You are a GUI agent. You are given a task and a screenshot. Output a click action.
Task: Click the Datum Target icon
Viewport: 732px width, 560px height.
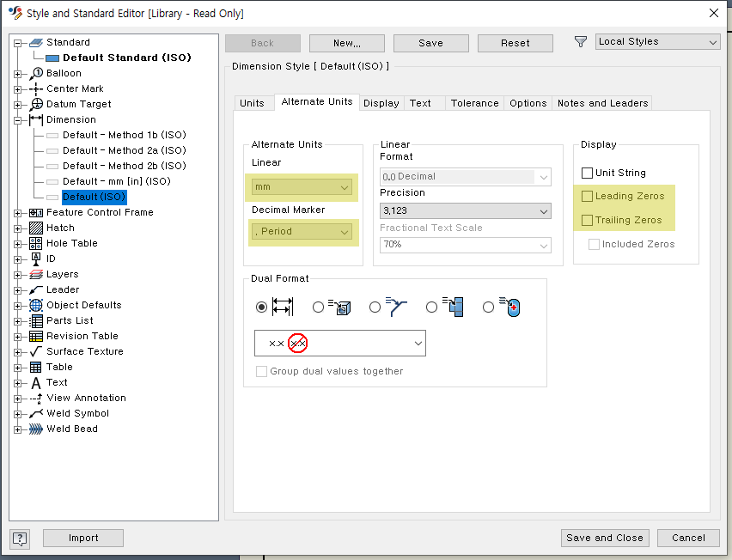(x=36, y=104)
